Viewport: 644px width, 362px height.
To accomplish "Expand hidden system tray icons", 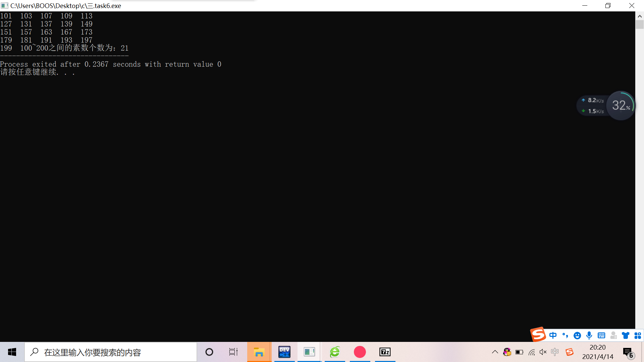I will 495,352.
